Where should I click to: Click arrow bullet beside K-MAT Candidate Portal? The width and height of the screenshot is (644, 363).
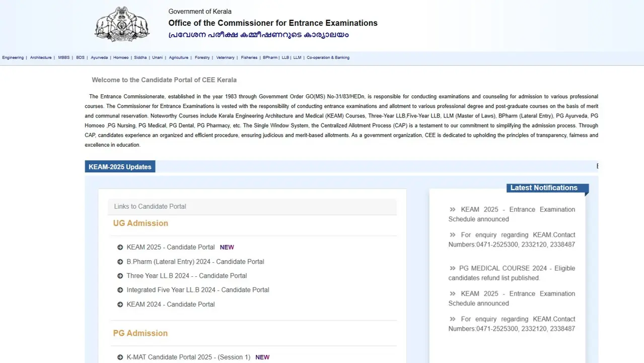[119, 357]
